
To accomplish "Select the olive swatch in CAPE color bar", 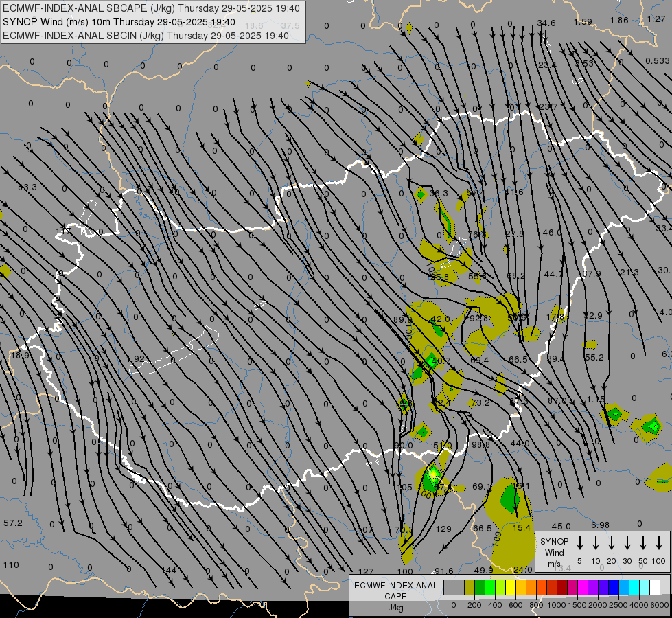I will 470,588.
